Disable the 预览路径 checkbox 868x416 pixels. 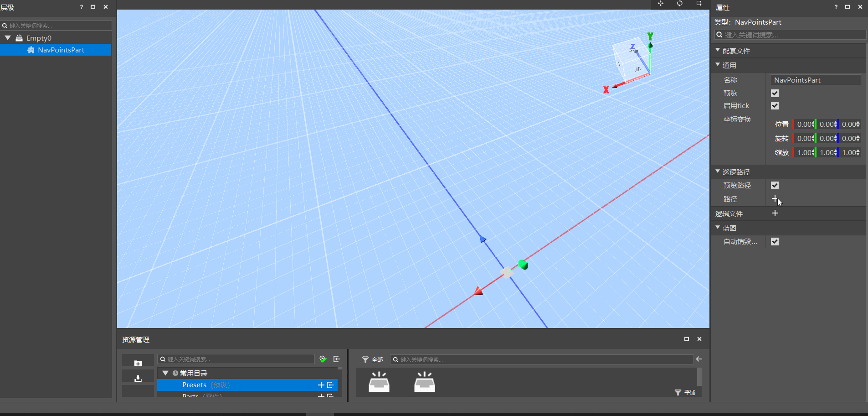(x=775, y=185)
